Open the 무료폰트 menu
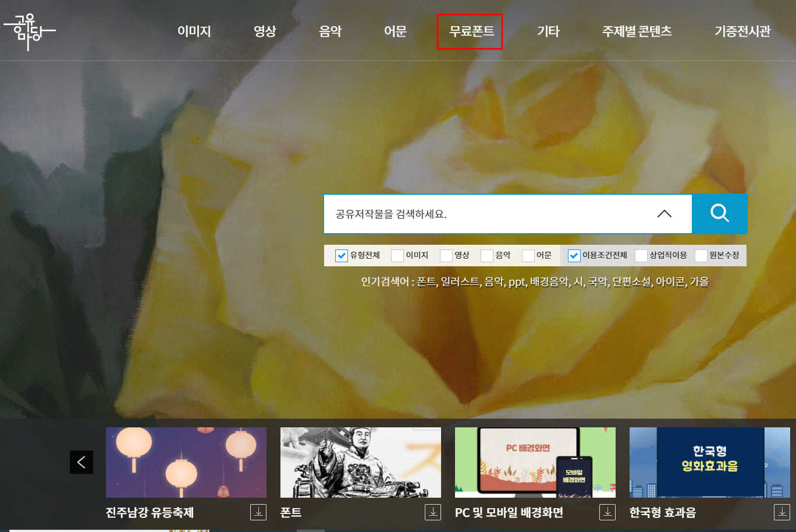 [471, 31]
